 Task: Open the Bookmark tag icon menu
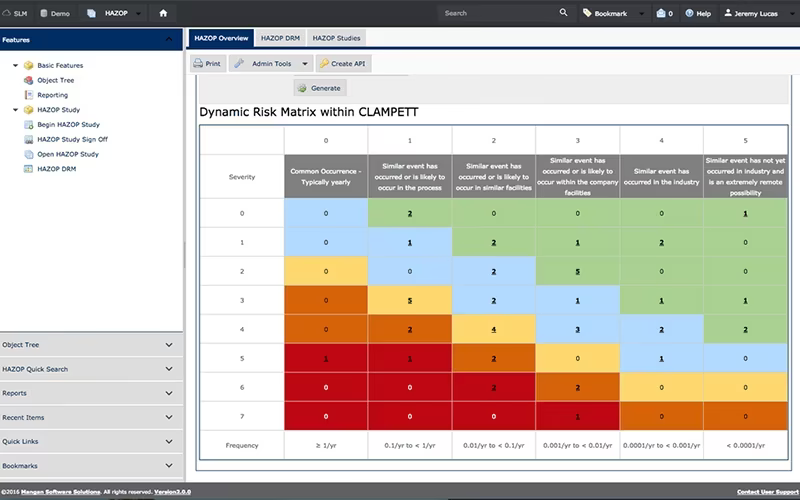(x=587, y=13)
